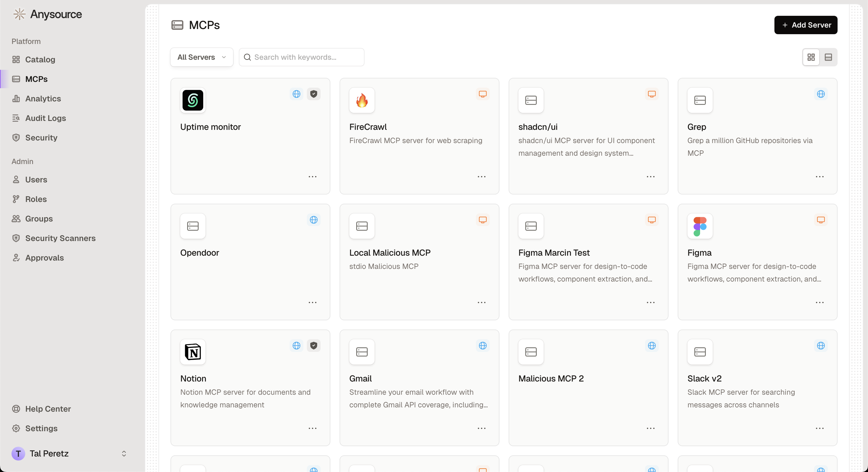The width and height of the screenshot is (868, 472).
Task: Click shield badge on Uptime monitor card
Action: point(314,94)
